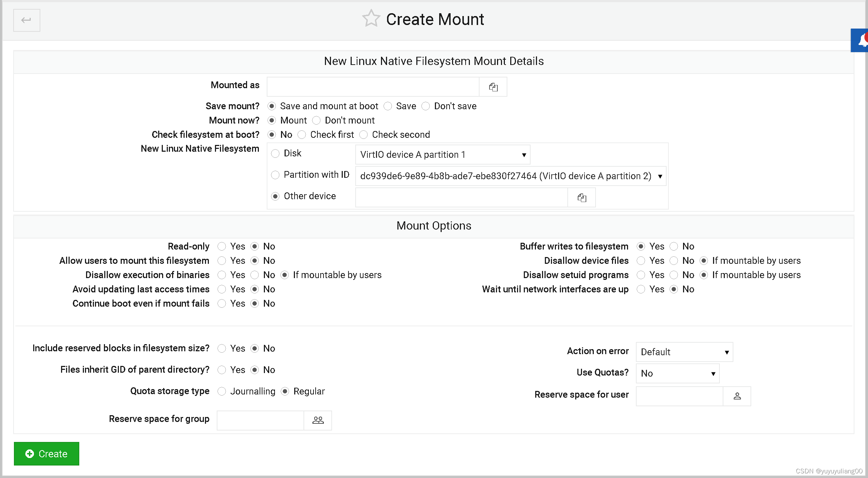
Task: Click the green Create button
Action: point(46,454)
